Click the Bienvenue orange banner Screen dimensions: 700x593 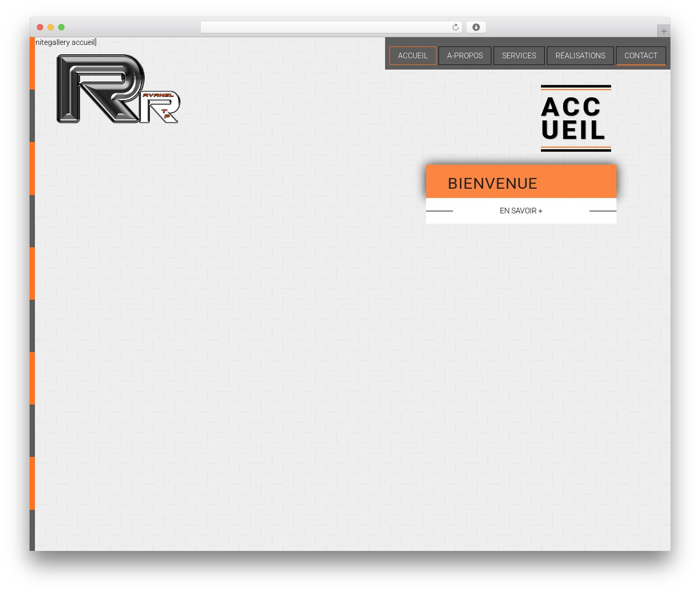(521, 182)
